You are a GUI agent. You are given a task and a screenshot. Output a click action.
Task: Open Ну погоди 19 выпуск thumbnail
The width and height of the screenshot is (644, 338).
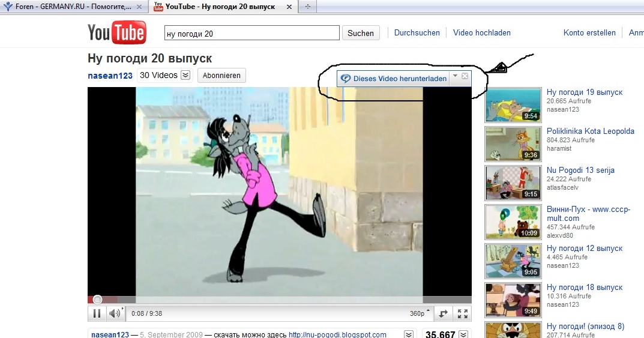point(513,105)
